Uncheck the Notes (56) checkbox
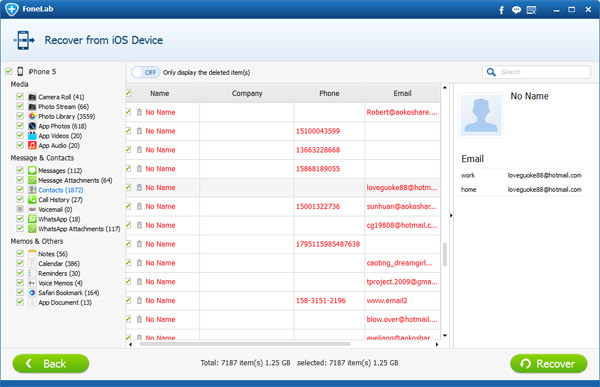This screenshot has height=387, width=600. 20,253
